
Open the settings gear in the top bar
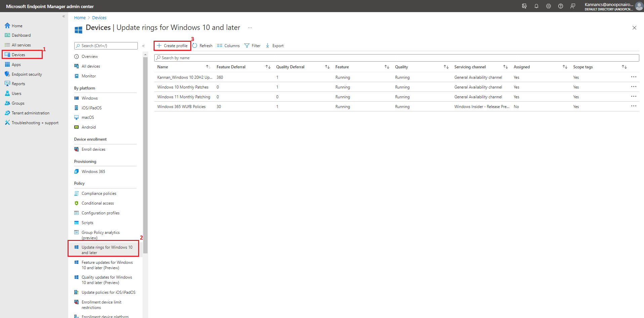(x=548, y=6)
